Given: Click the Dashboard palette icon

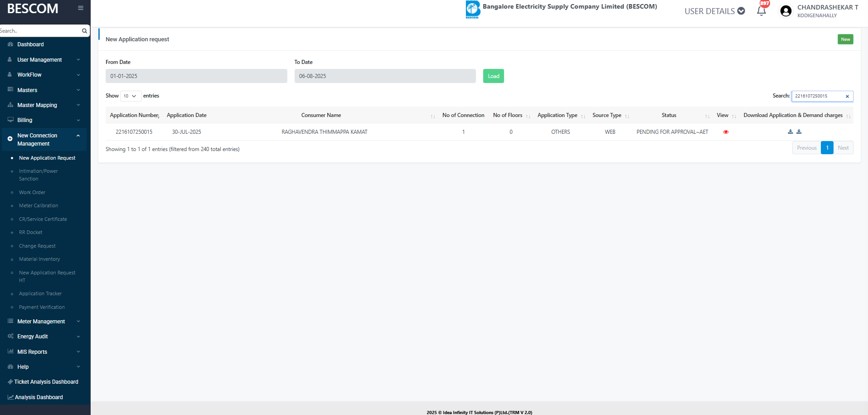Looking at the screenshot, I should pyautogui.click(x=10, y=44).
